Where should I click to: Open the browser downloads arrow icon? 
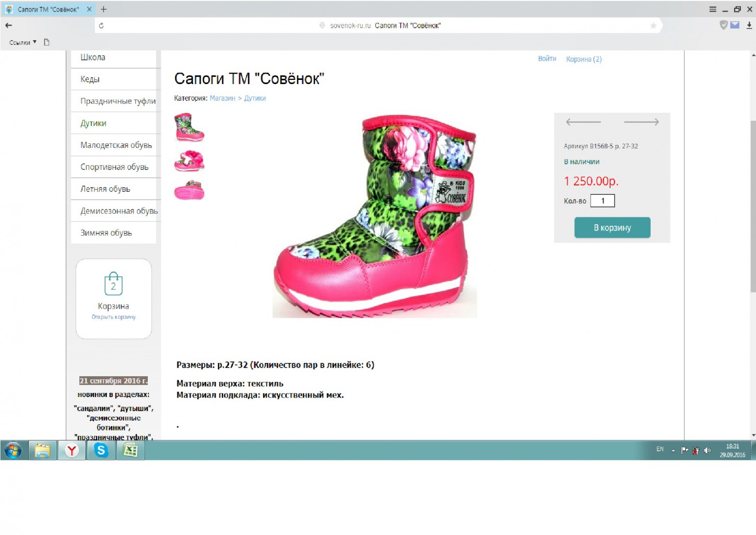click(749, 25)
